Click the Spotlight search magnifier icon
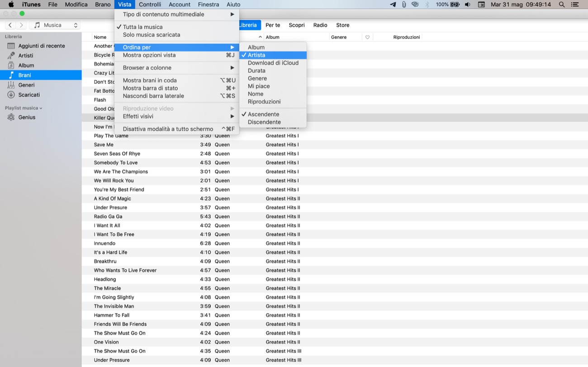 pyautogui.click(x=562, y=5)
